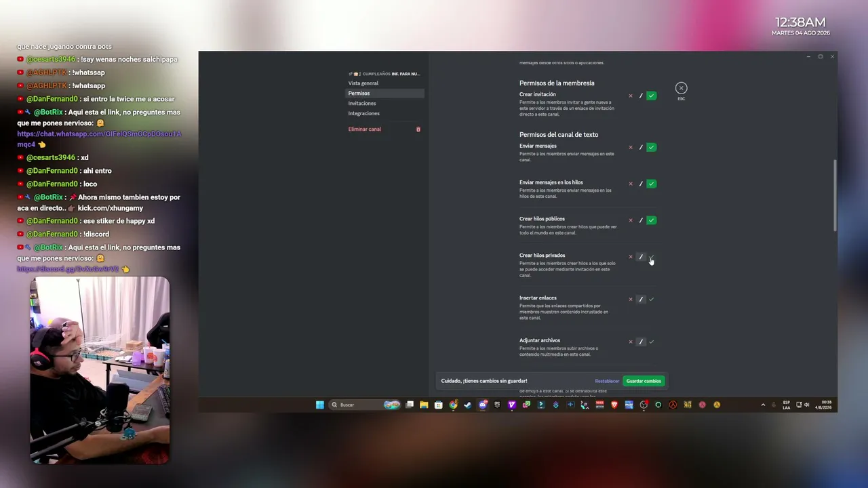The width and height of the screenshot is (868, 488).
Task: Set Adjuntar archivos to neutral slash
Action: [641, 342]
